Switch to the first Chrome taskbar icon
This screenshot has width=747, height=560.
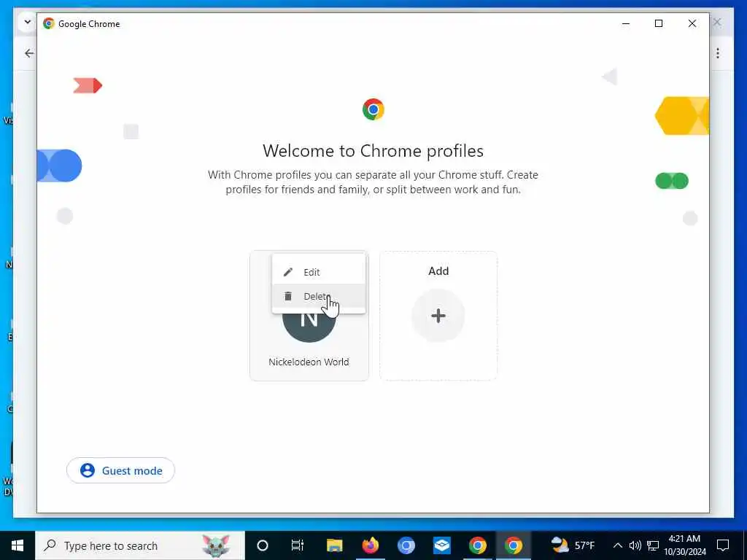(x=477, y=545)
